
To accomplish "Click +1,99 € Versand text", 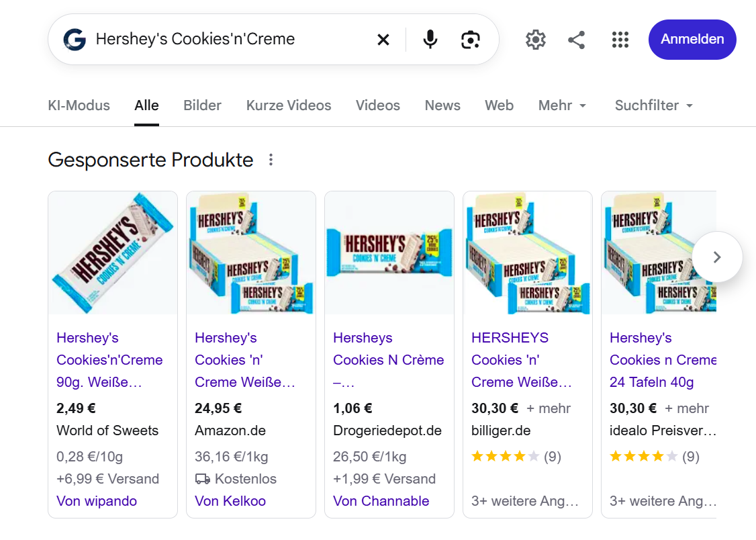I will pos(384,479).
